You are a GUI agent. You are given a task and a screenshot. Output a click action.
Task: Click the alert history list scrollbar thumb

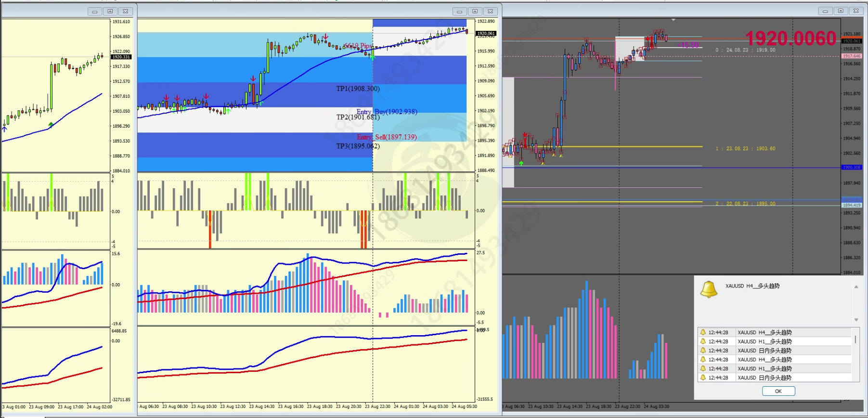coord(855,339)
